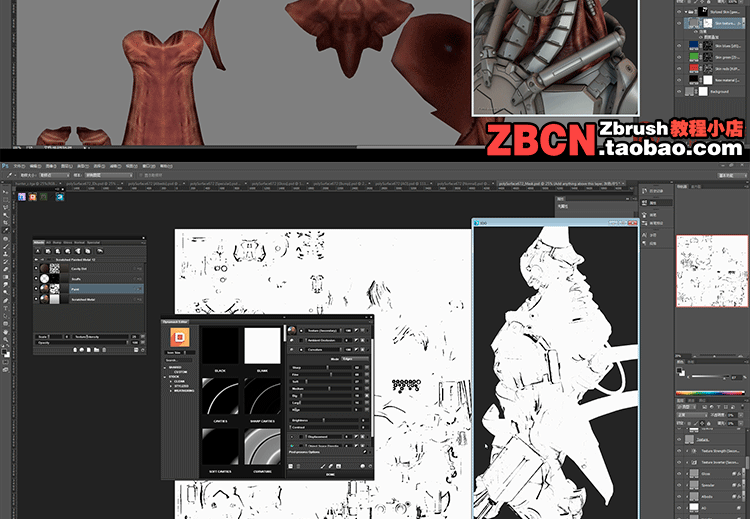Switch to the Gloss tab in DDO panel
The width and height of the screenshot is (750, 519).
[x=67, y=243]
